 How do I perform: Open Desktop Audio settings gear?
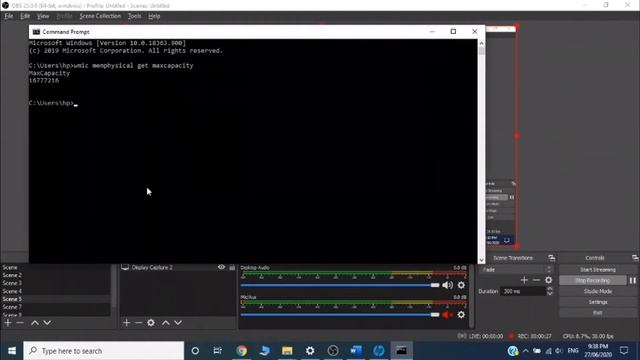coord(461,285)
